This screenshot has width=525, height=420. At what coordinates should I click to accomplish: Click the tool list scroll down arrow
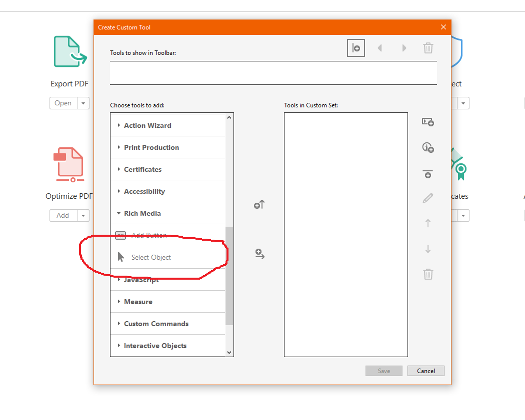tap(229, 352)
